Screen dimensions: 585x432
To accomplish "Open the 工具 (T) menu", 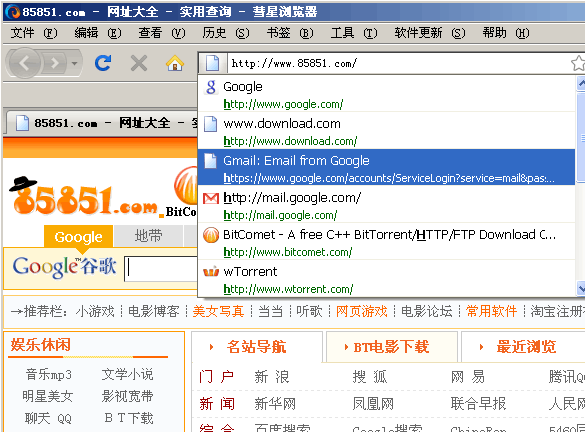I will [354, 33].
